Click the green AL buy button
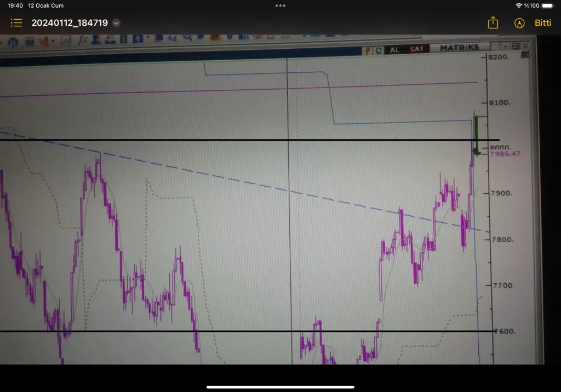 394,49
